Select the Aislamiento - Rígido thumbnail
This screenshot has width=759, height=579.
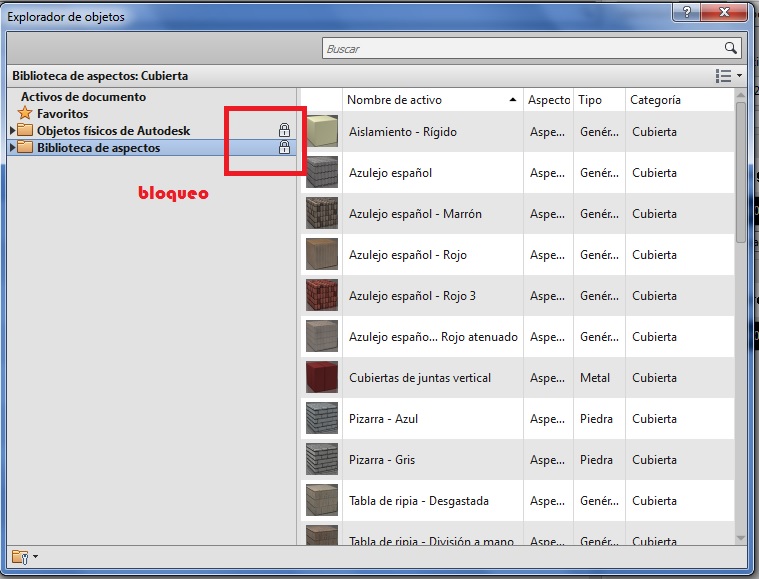pyautogui.click(x=321, y=132)
